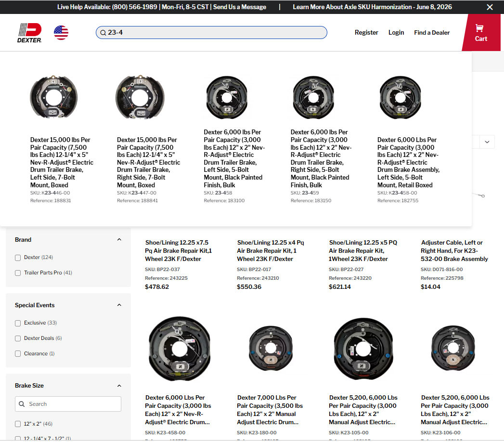Image resolution: width=504 pixels, height=442 pixels.
Task: Open Left Side 7-Bolt Mount Boxed suggestion title
Action: pyautogui.click(x=62, y=162)
